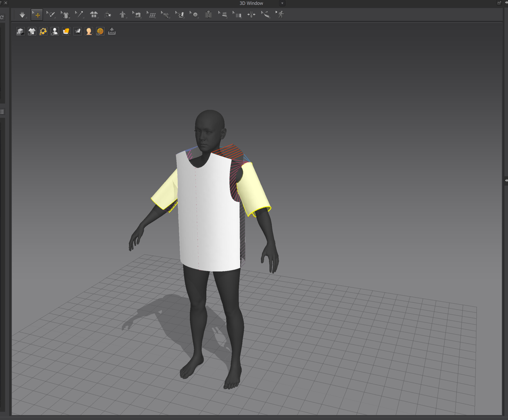
Task: Select the grid mesh line tool
Action: click(x=151, y=15)
